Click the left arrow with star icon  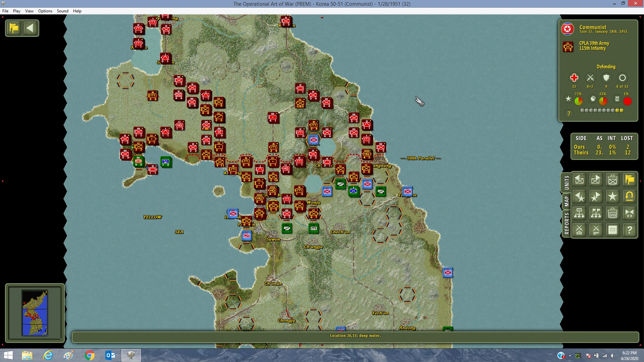coord(579,197)
